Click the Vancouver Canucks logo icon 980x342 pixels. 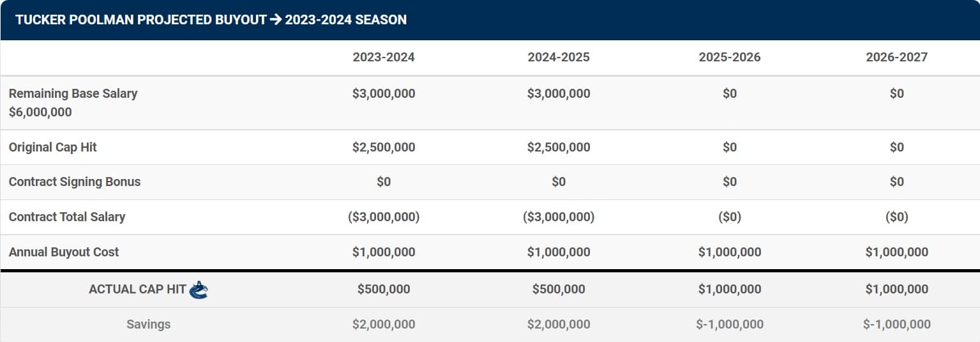[199, 290]
